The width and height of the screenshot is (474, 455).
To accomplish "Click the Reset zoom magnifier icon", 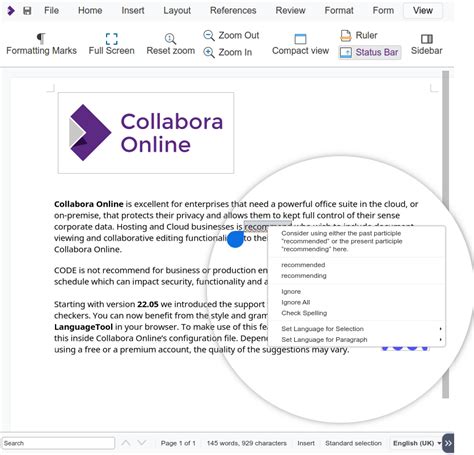I will point(170,39).
